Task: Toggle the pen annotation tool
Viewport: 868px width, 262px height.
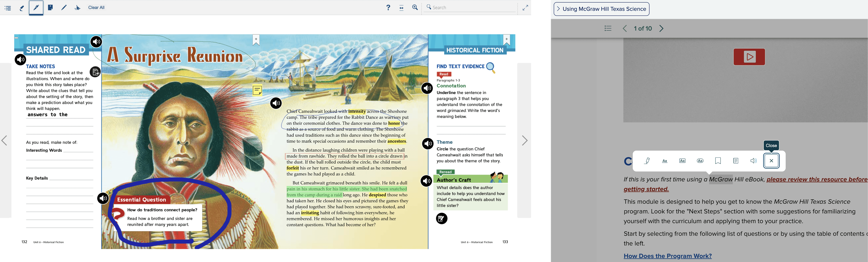Action: (36, 7)
